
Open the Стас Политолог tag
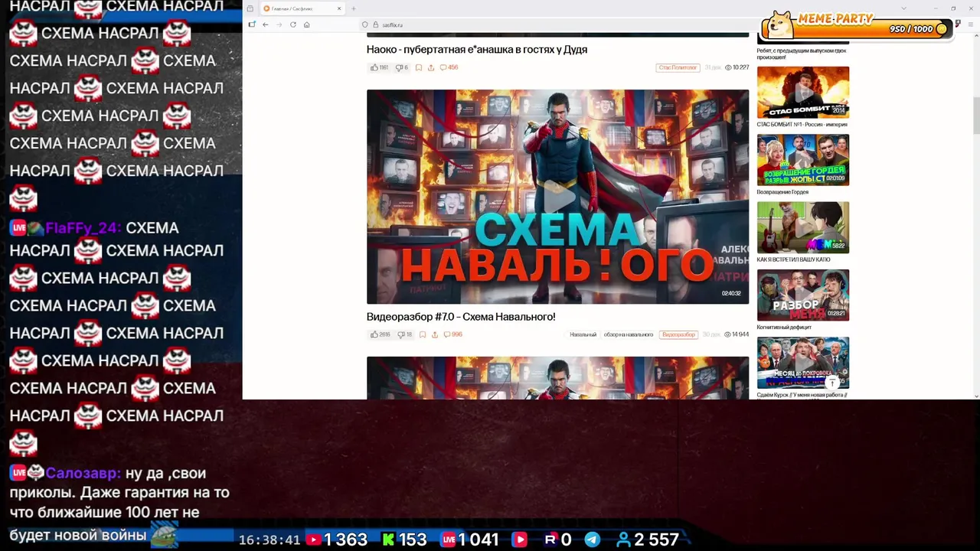[678, 67]
